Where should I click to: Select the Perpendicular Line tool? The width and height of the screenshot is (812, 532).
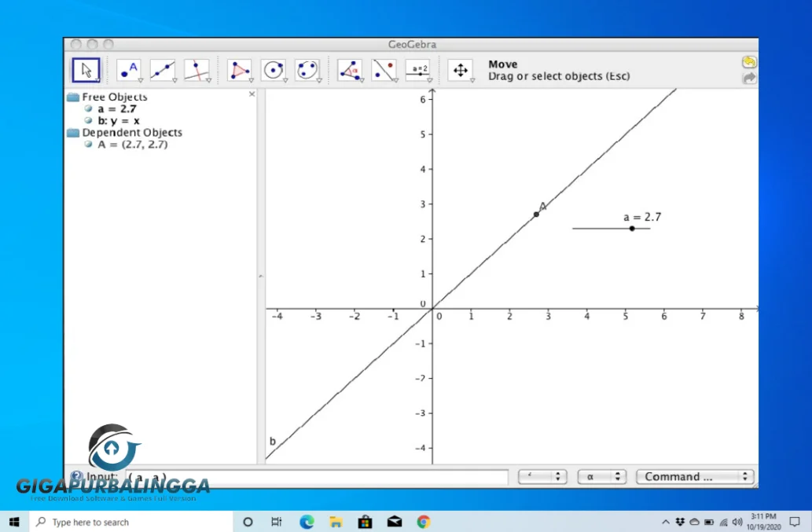tap(197, 70)
